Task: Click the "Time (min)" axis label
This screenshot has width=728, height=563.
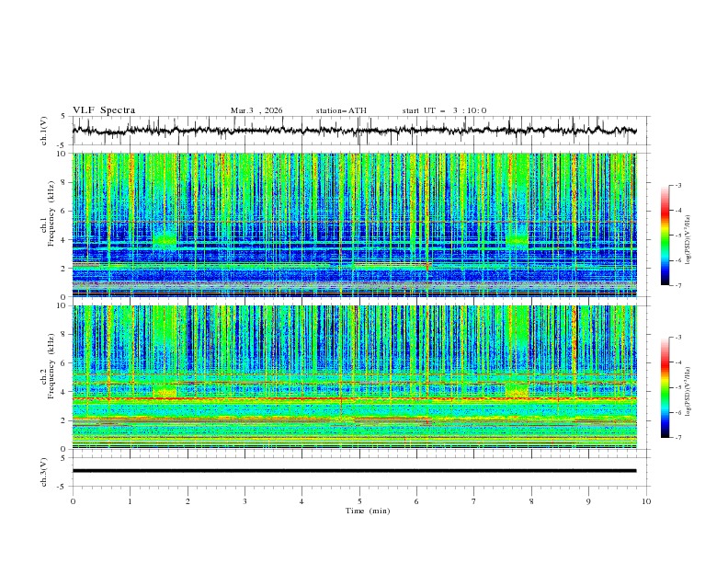Action: tap(368, 511)
